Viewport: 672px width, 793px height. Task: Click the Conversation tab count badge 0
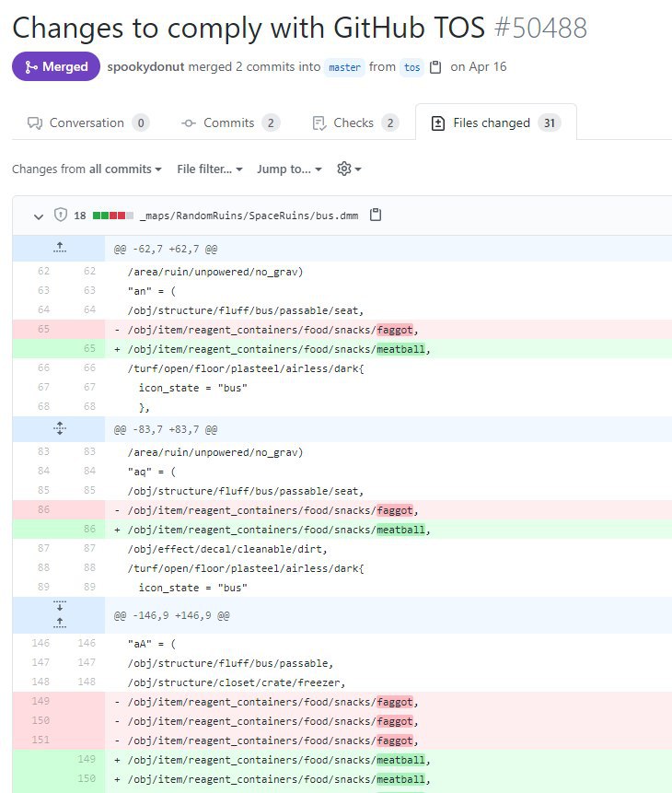[141, 122]
